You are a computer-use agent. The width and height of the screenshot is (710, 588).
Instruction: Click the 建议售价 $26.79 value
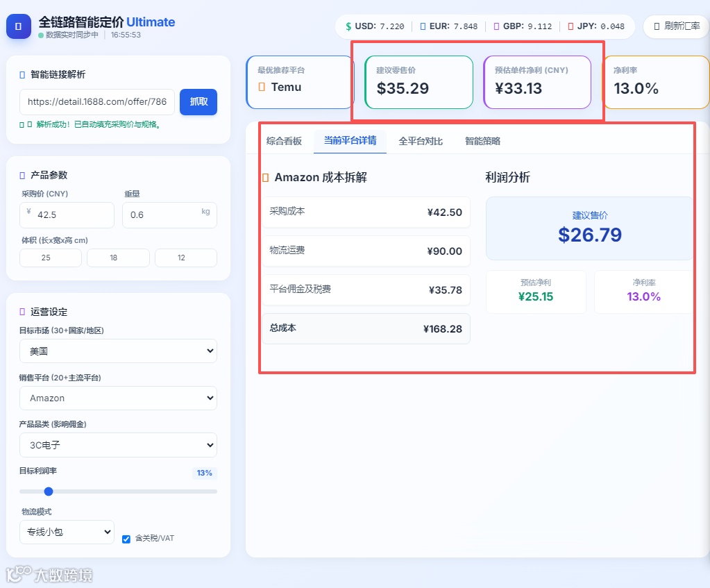pos(589,235)
